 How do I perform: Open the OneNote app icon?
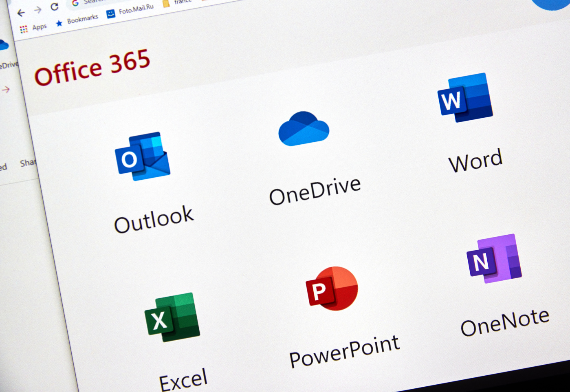tap(494, 258)
